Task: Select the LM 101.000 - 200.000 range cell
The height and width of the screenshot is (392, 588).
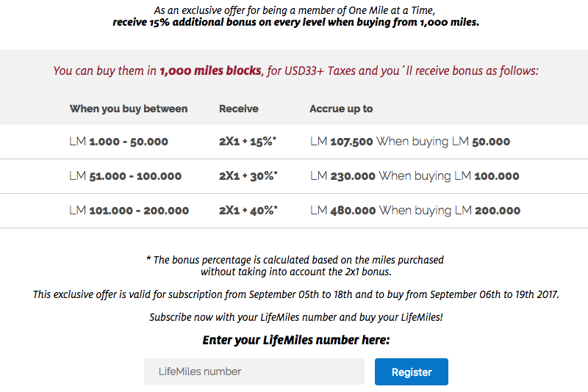Action: click(x=129, y=211)
